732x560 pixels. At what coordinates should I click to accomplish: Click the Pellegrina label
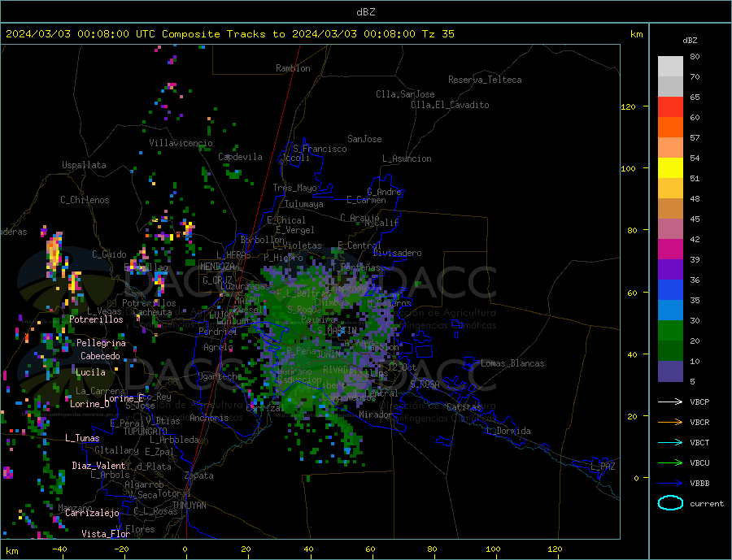tap(102, 343)
